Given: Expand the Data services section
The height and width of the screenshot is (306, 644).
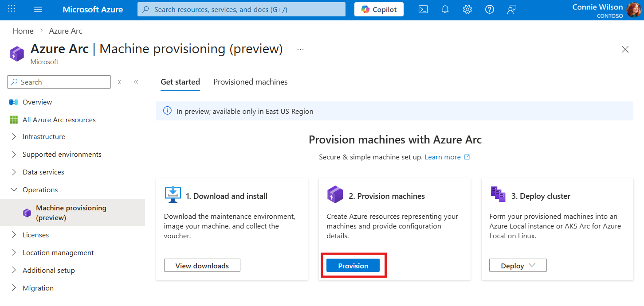Looking at the screenshot, I should (14, 172).
